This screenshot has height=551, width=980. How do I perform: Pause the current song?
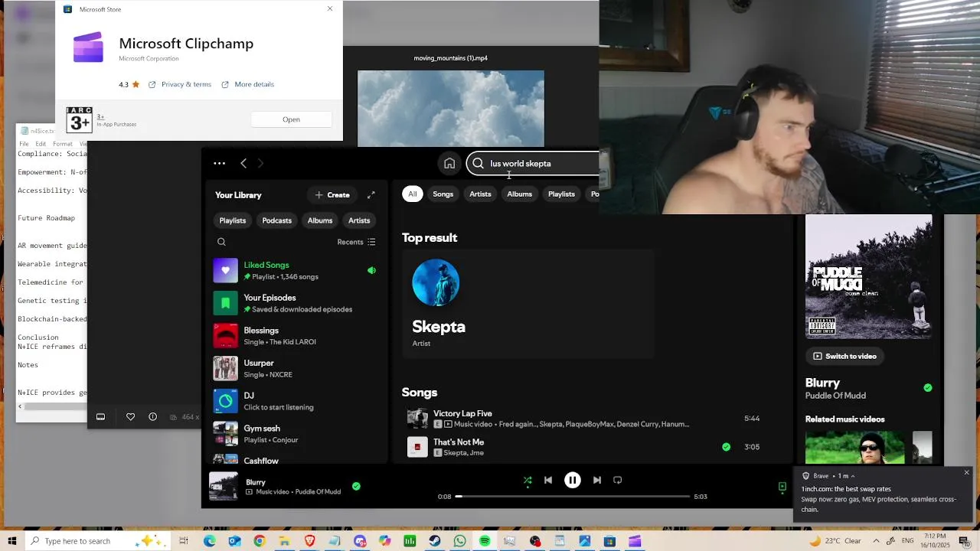pyautogui.click(x=572, y=480)
